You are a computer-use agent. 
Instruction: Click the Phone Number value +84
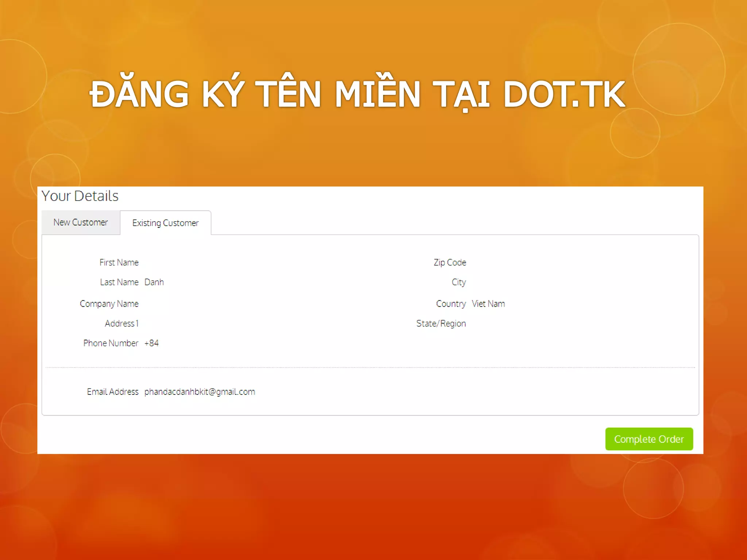pos(151,343)
